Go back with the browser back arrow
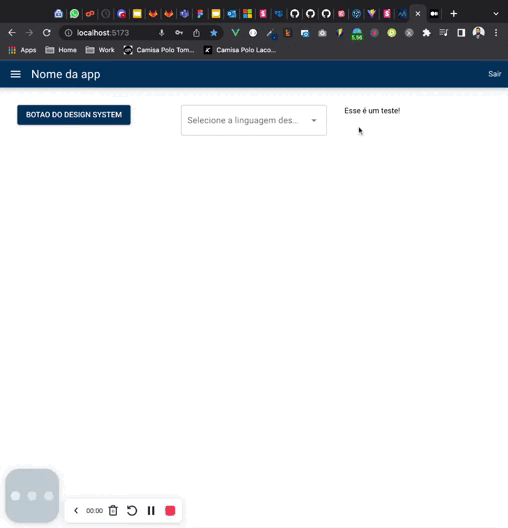The image size is (508, 528). point(12,33)
